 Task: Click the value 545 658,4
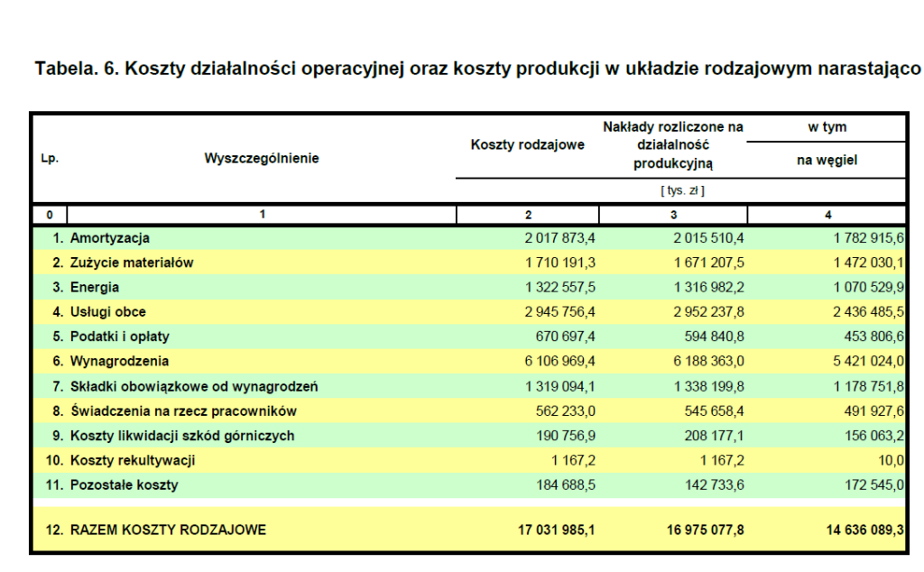point(714,411)
